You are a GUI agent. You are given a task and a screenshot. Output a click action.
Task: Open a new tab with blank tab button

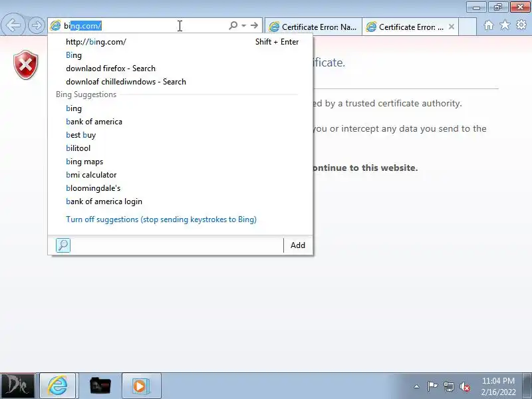(467, 27)
